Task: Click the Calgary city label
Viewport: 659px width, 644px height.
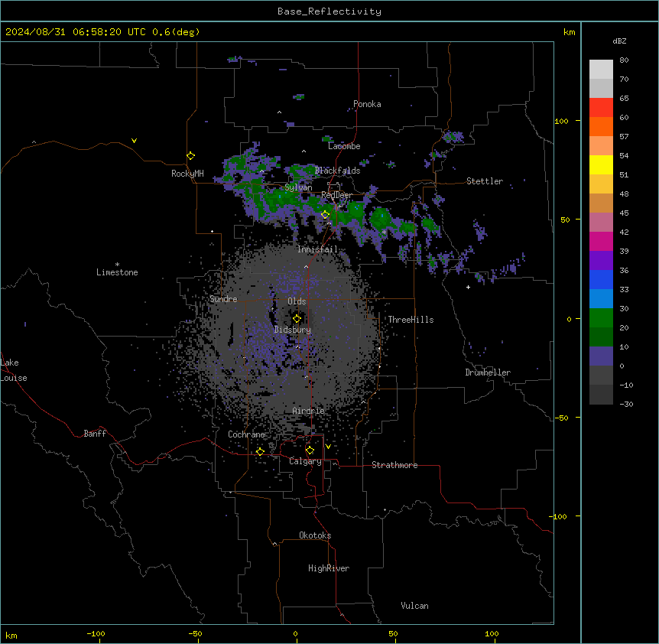Action: [305, 461]
